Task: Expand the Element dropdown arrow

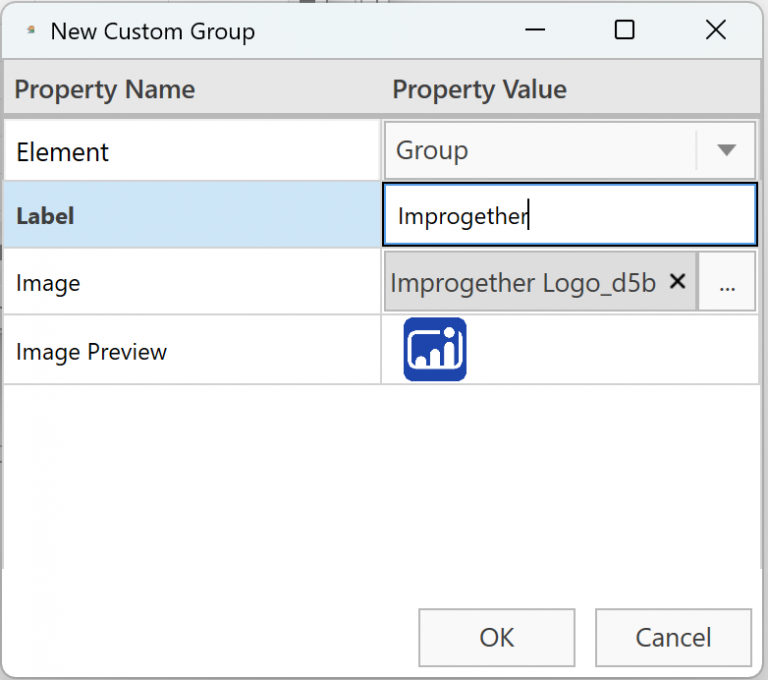Action: pyautogui.click(x=727, y=151)
